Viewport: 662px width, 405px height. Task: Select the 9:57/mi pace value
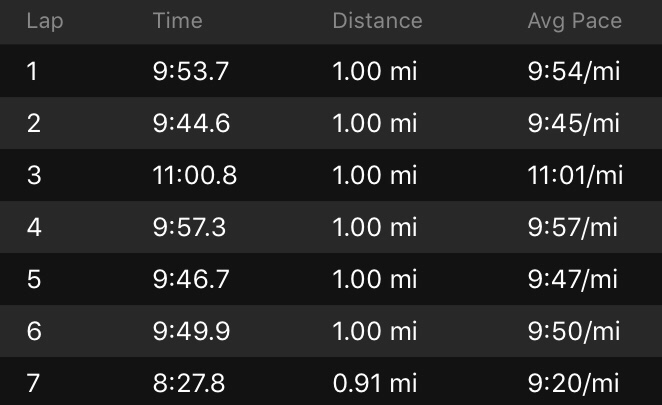(x=573, y=228)
